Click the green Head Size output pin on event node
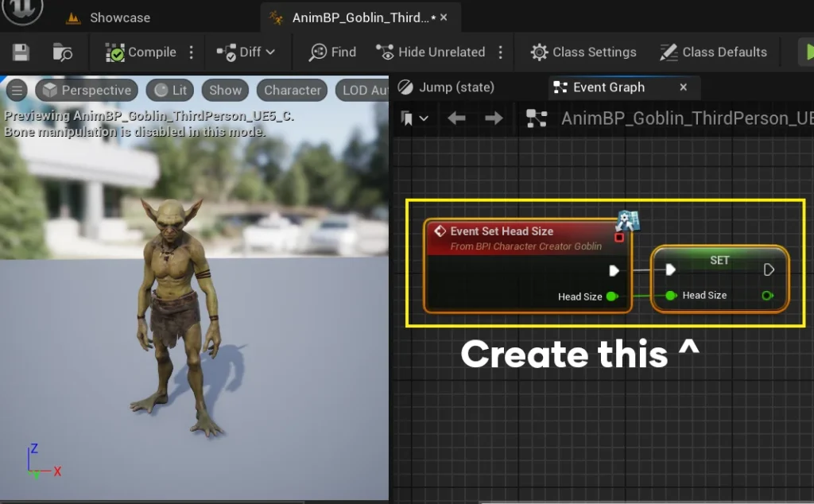This screenshot has width=814, height=504. point(611,297)
